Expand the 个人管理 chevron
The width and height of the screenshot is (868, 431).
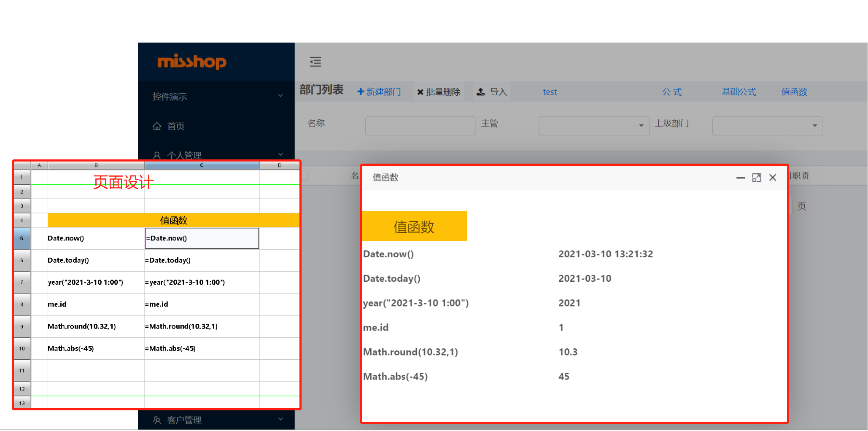coord(280,154)
